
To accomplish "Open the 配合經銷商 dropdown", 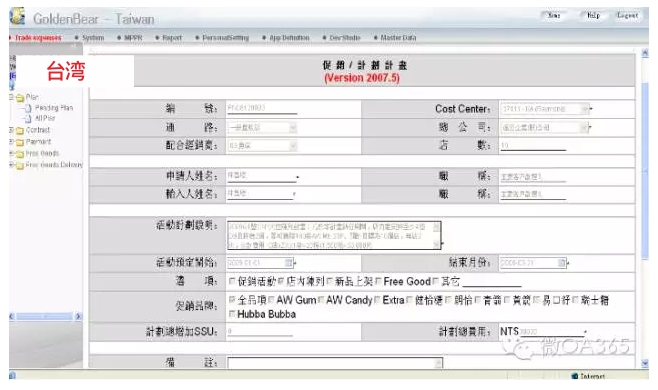I will click(x=292, y=146).
